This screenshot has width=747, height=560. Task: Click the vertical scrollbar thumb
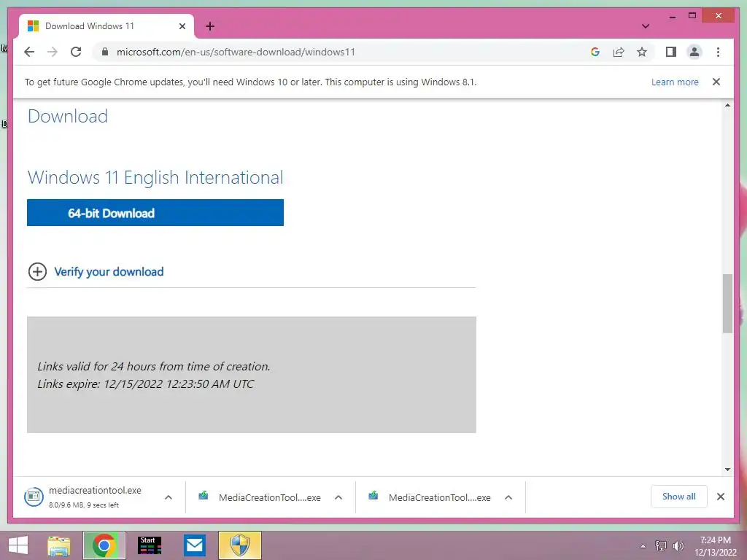pos(727,303)
